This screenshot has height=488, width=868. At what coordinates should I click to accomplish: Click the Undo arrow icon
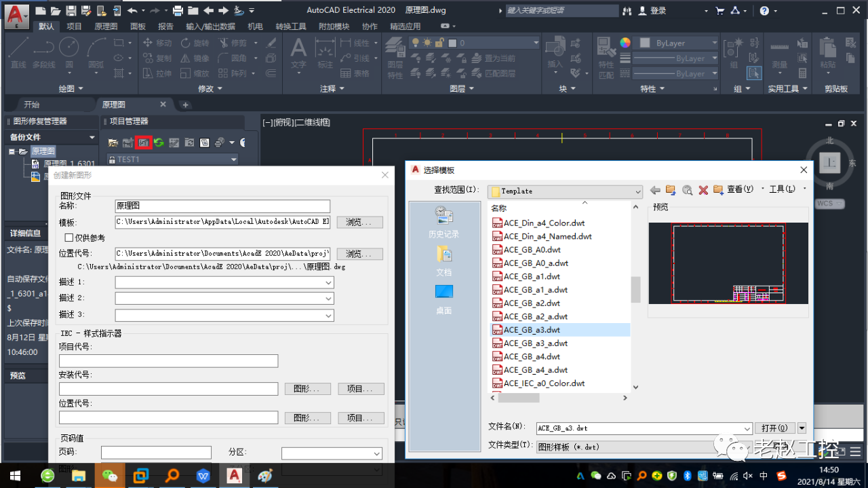click(132, 10)
